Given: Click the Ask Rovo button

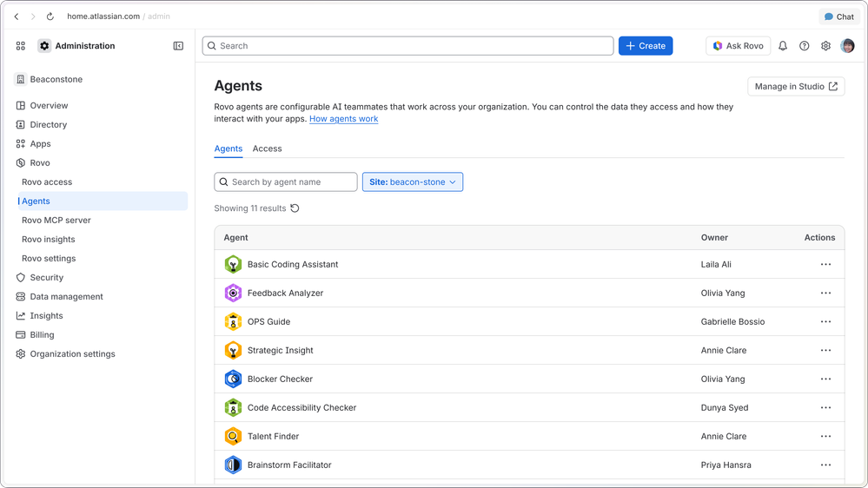Looking at the screenshot, I should point(738,46).
